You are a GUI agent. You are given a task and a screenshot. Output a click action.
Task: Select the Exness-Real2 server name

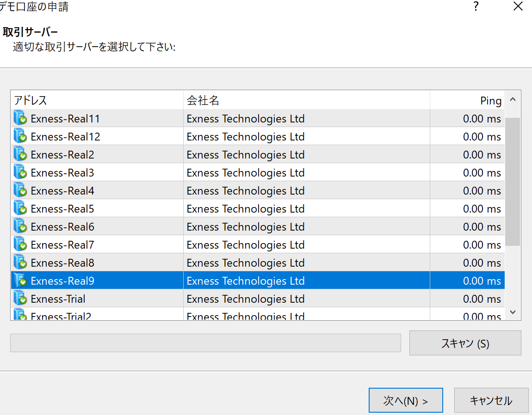tap(62, 155)
